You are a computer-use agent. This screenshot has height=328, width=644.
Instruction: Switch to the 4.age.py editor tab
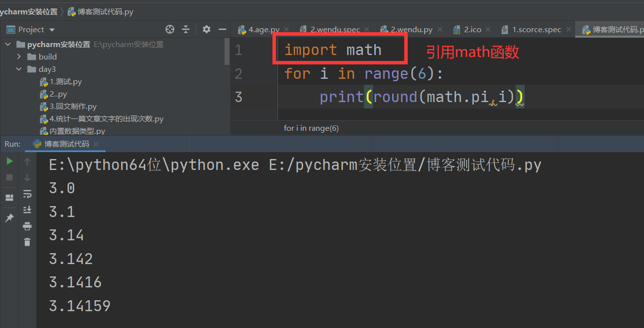(x=264, y=29)
